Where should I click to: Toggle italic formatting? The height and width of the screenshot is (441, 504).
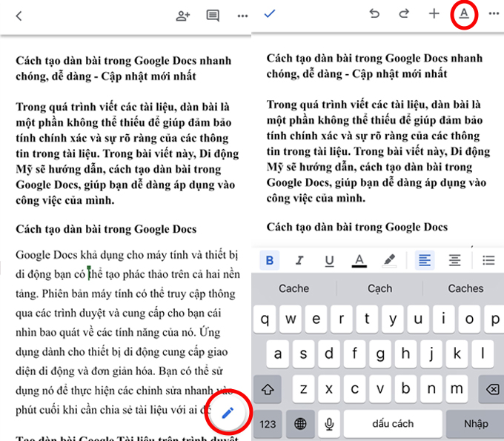299,260
